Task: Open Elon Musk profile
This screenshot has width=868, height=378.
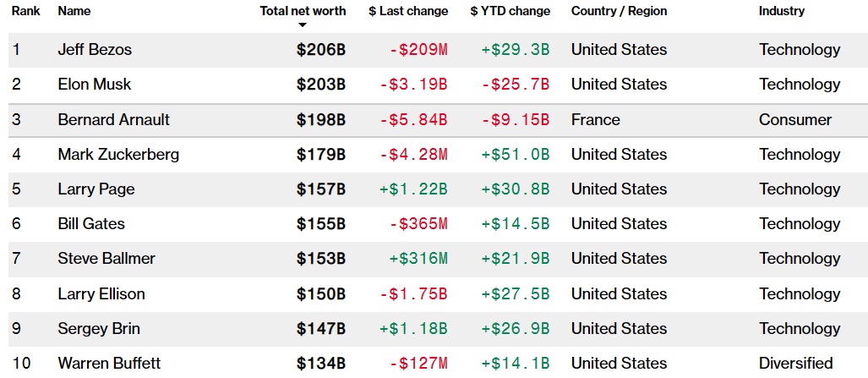Action: pos(95,85)
